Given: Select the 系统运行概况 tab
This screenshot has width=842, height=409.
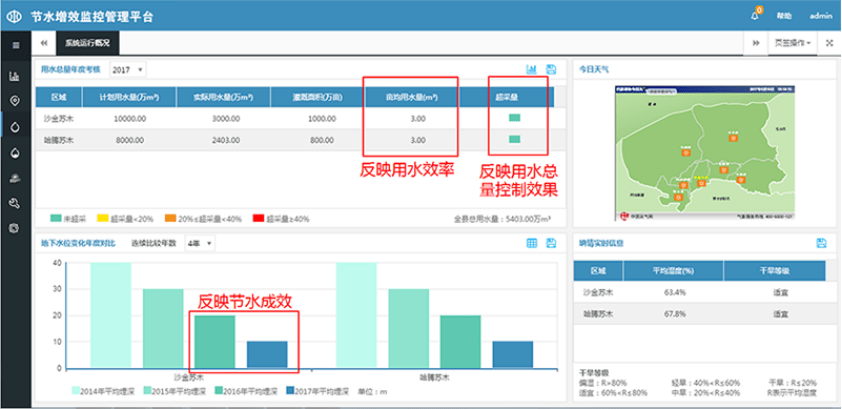Looking at the screenshot, I should coord(88,44).
